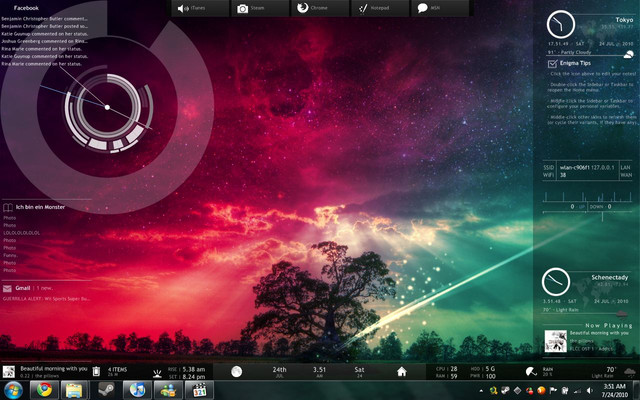Click the speaker icon on the iTunes launcher
This screenshot has height=400, width=640.
coord(183,8)
